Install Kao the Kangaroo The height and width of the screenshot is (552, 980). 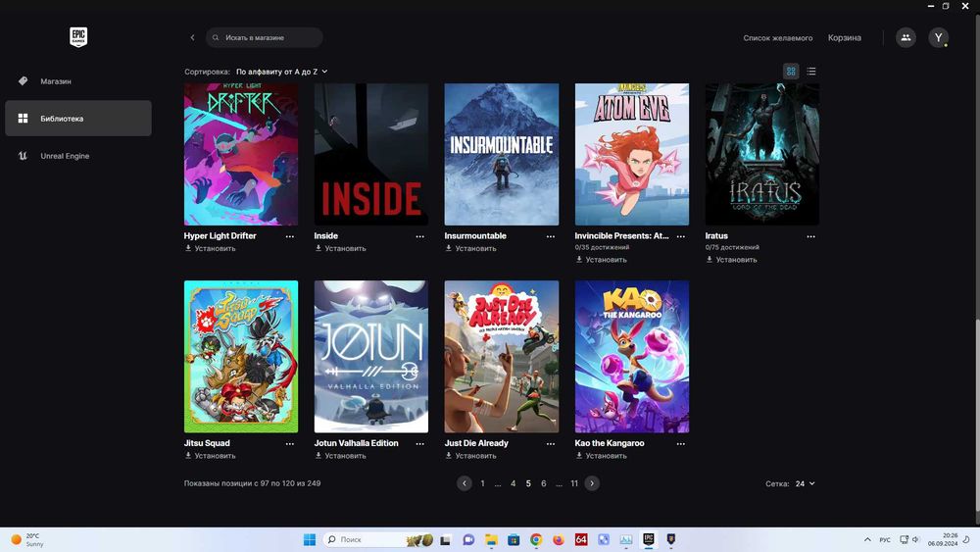(601, 456)
